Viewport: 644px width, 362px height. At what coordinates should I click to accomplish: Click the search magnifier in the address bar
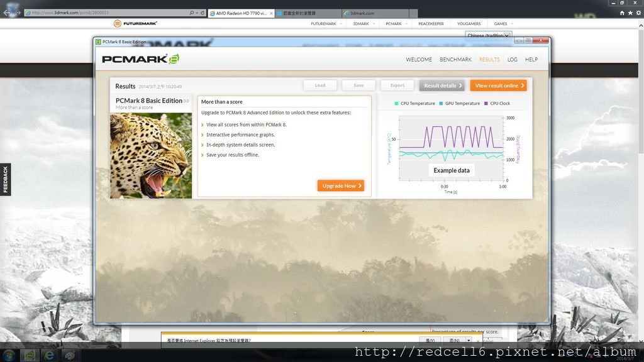click(x=191, y=13)
